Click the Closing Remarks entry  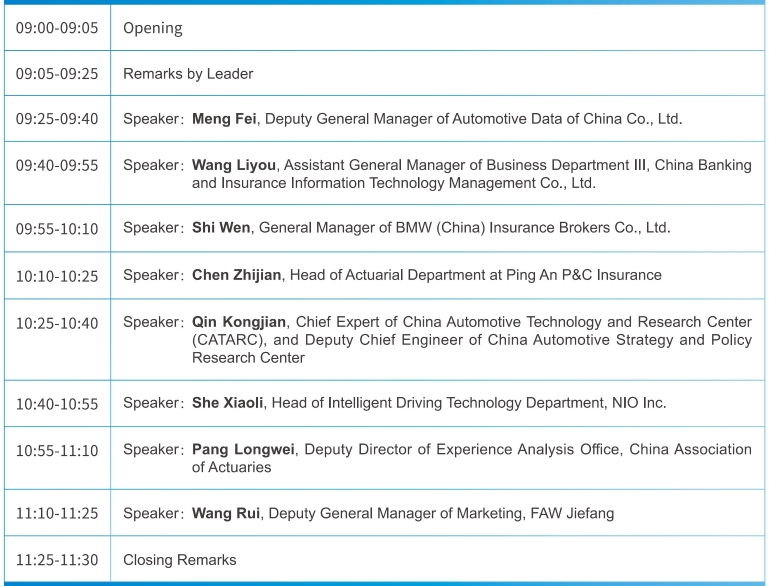[180, 560]
